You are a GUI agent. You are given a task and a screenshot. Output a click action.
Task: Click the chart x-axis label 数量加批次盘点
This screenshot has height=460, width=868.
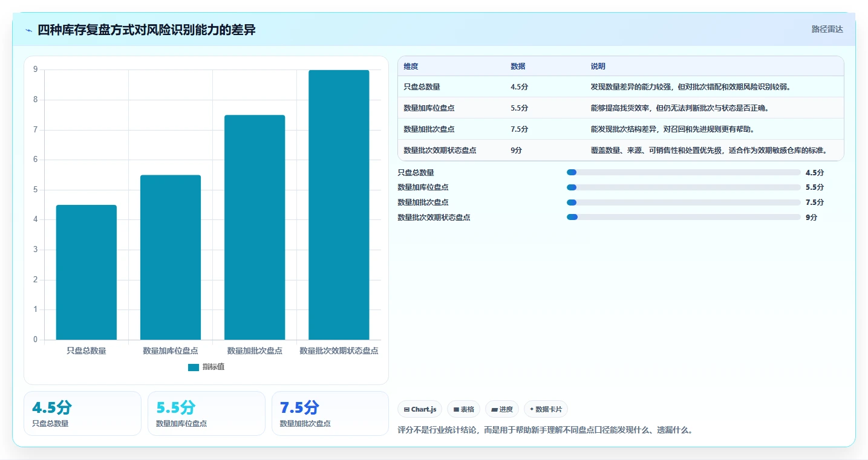[255, 351]
